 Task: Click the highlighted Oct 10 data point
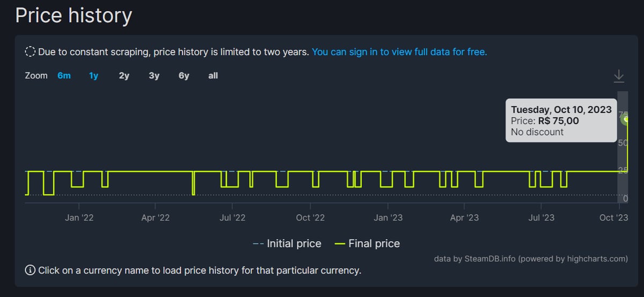click(x=626, y=119)
